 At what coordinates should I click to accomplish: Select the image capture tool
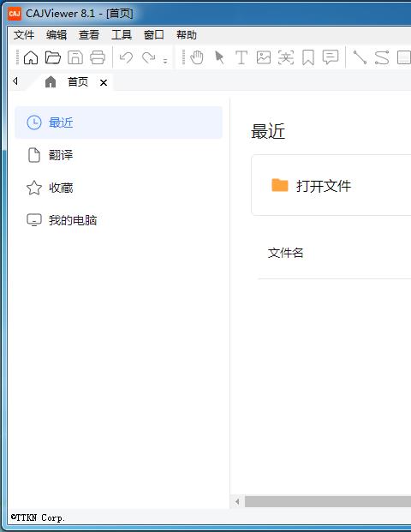[x=264, y=57]
